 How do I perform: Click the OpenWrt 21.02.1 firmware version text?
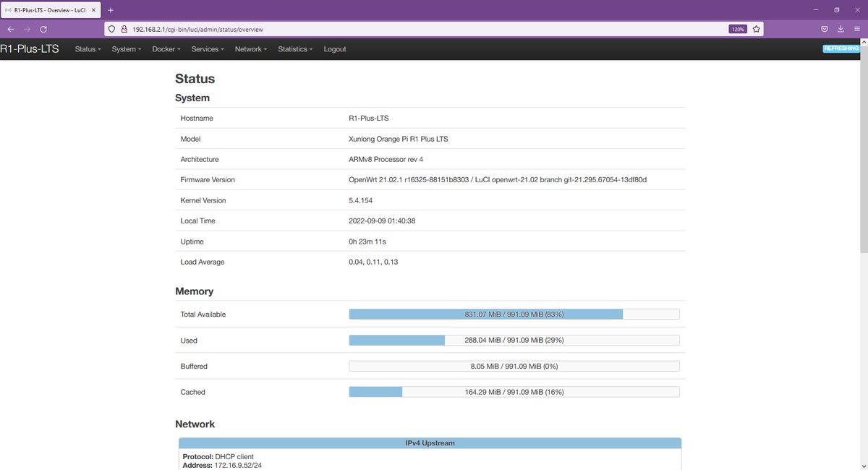pyautogui.click(x=498, y=179)
